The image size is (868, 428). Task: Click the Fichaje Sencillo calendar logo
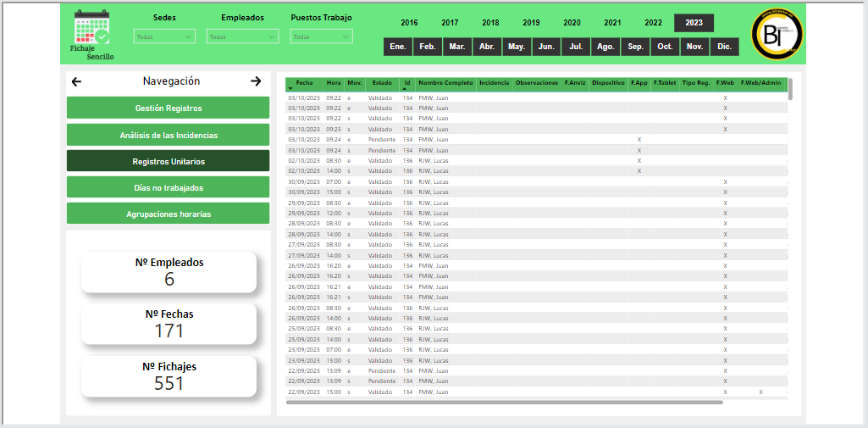tap(91, 35)
